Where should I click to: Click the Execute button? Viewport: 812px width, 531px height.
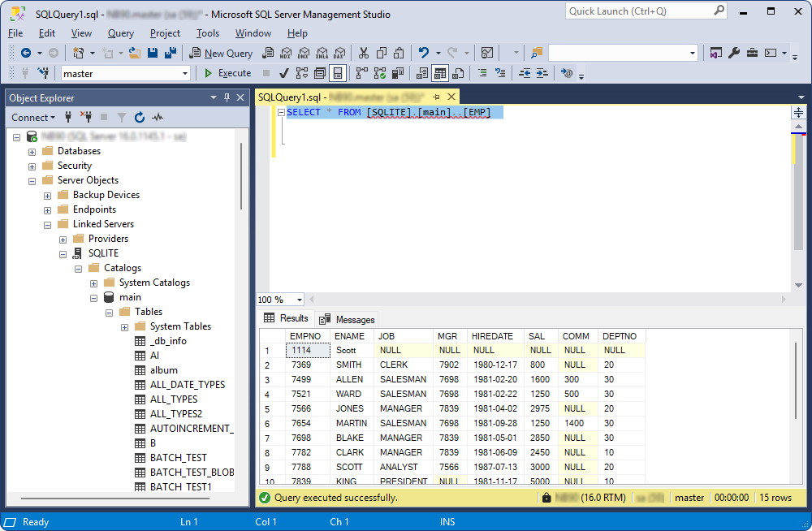point(229,73)
